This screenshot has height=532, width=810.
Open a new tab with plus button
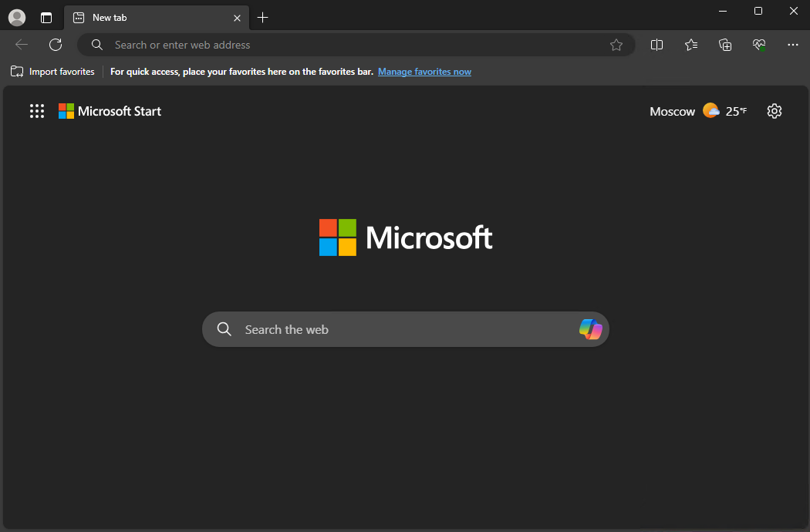click(262, 18)
